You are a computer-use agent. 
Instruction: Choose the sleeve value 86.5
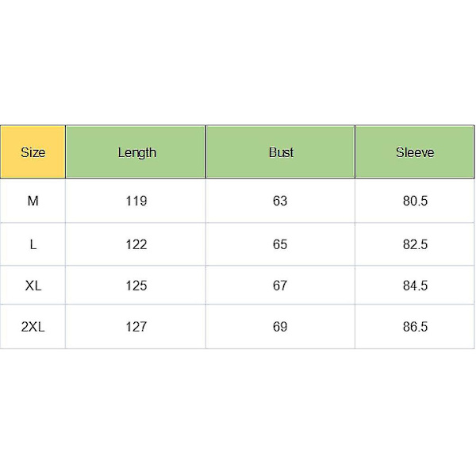[x=415, y=327]
